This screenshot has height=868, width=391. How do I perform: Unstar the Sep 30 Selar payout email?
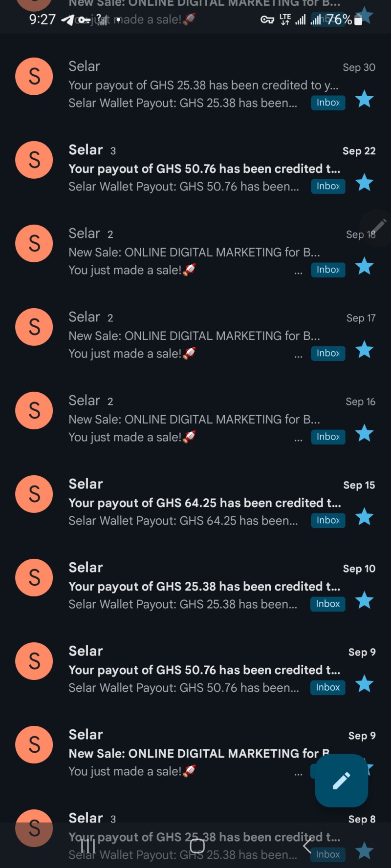point(364,99)
